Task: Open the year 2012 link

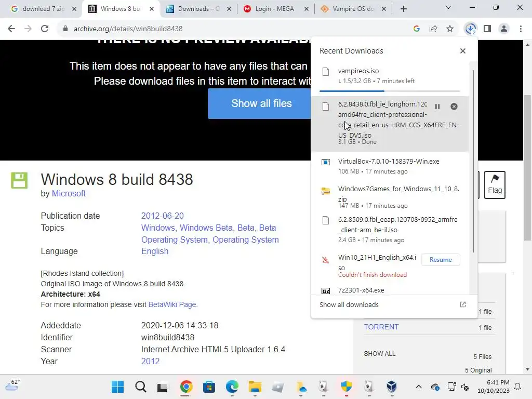Action: tap(150, 361)
